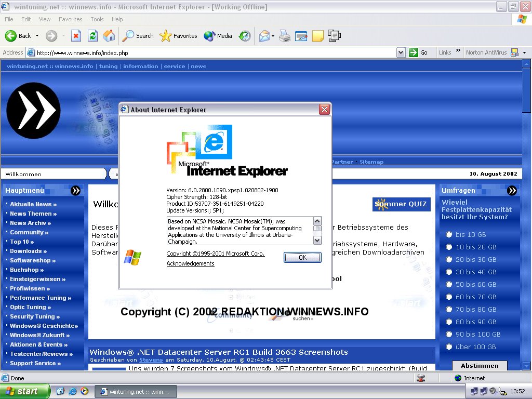The image size is (532, 399).
Task: Open the Favorites star panel
Action: pyautogui.click(x=179, y=36)
